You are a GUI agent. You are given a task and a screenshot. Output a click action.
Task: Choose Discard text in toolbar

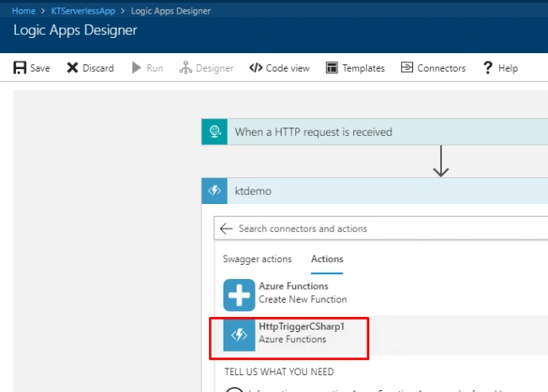click(98, 68)
